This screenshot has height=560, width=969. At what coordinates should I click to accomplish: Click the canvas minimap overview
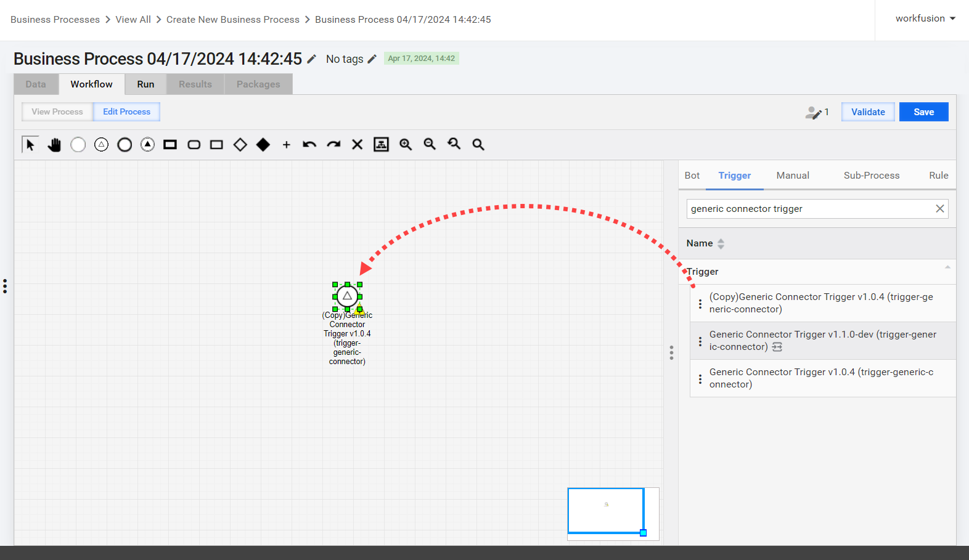[x=613, y=514]
